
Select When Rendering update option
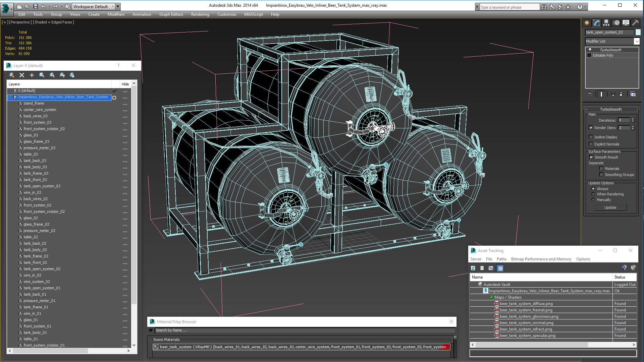[x=593, y=194]
